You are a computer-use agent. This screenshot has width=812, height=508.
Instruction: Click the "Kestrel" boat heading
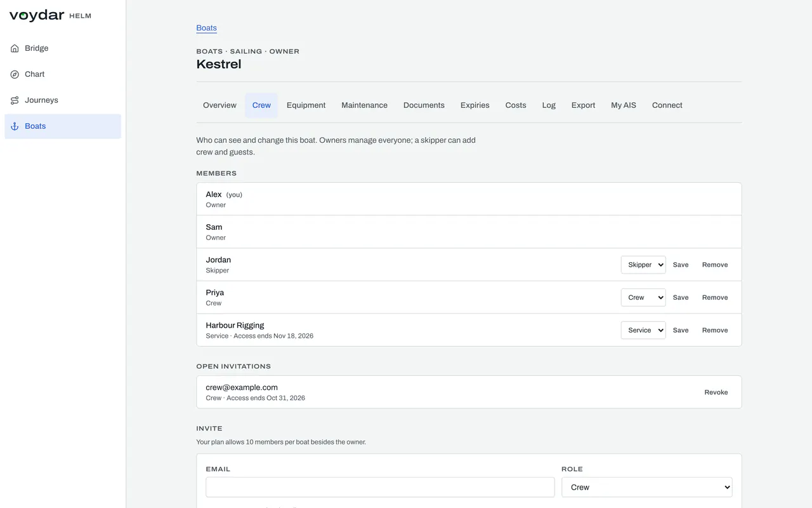coord(219,64)
